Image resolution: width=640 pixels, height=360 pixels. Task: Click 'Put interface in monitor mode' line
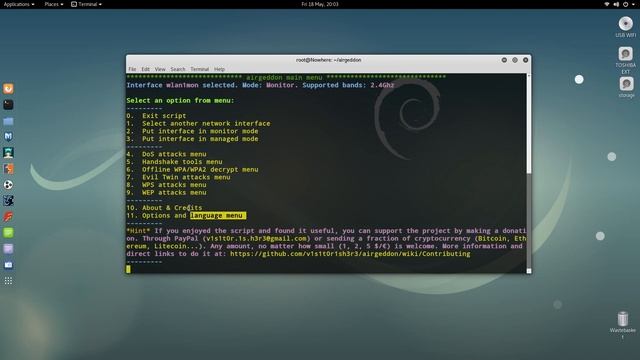click(x=192, y=131)
